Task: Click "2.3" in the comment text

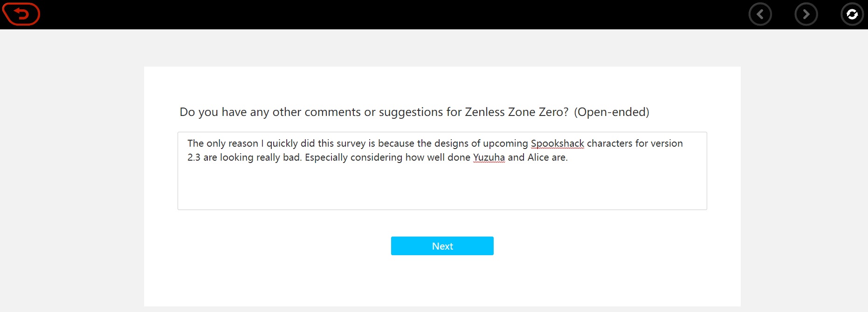Action: click(194, 157)
